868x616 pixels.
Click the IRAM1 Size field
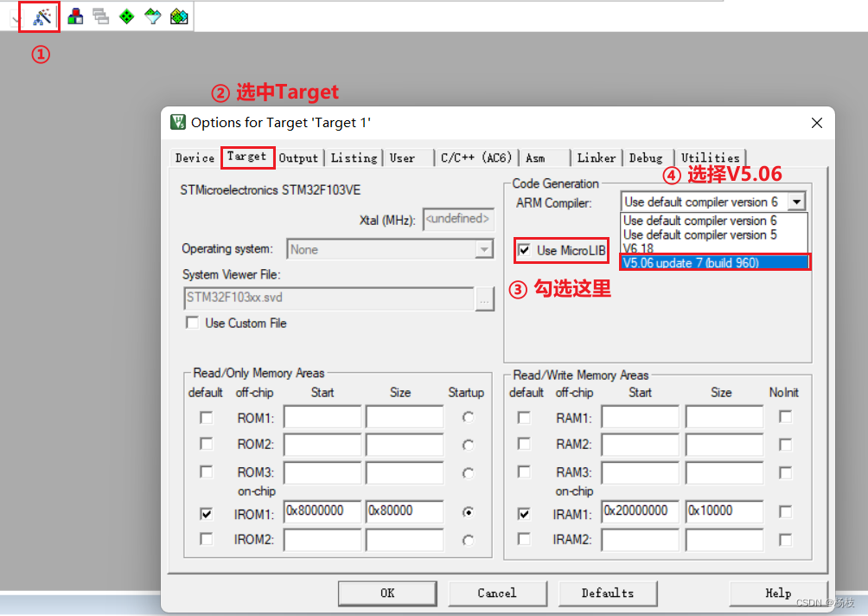[x=724, y=511]
